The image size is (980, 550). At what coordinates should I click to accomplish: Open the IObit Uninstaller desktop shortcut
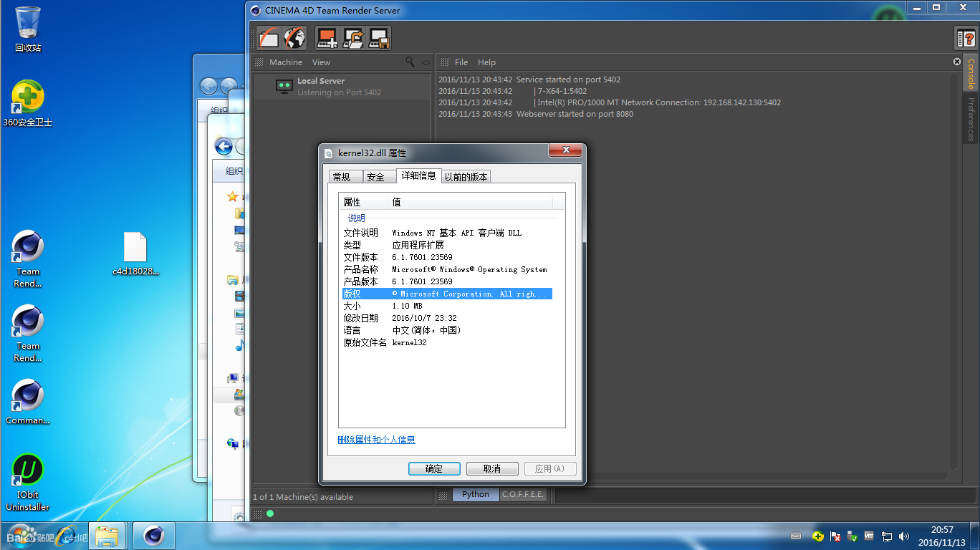[x=28, y=482]
